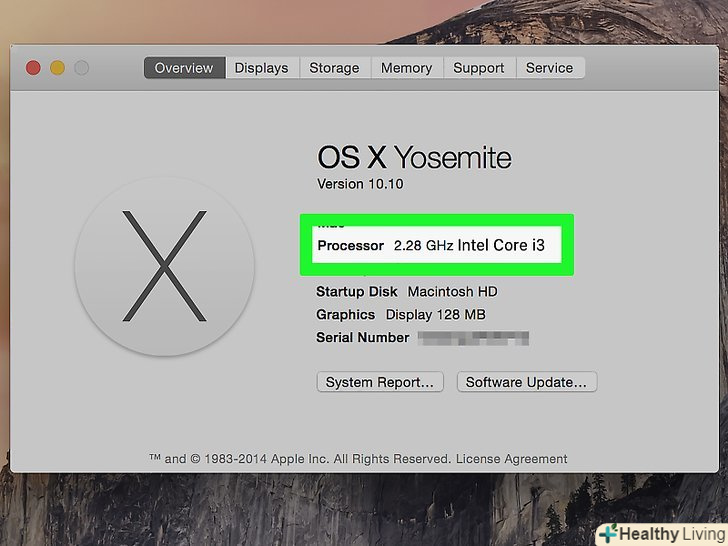This screenshot has width=728, height=546.
Task: Select the Memory tab
Action: tap(407, 68)
